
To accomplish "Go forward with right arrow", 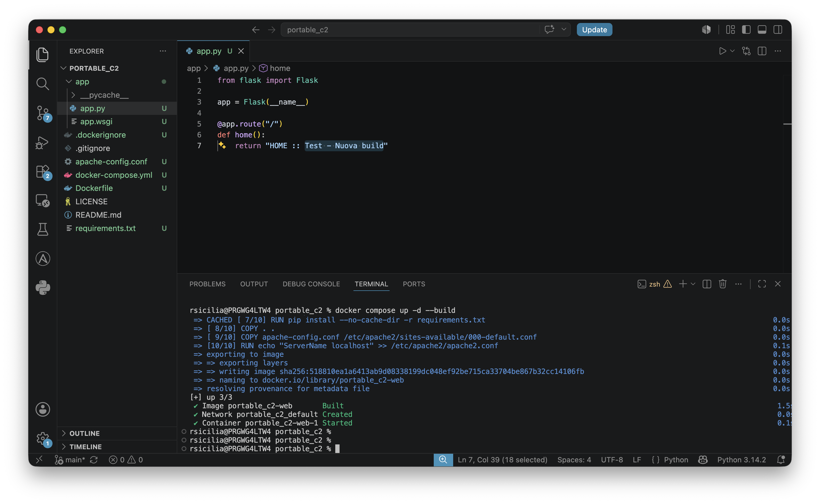I will pyautogui.click(x=272, y=30).
